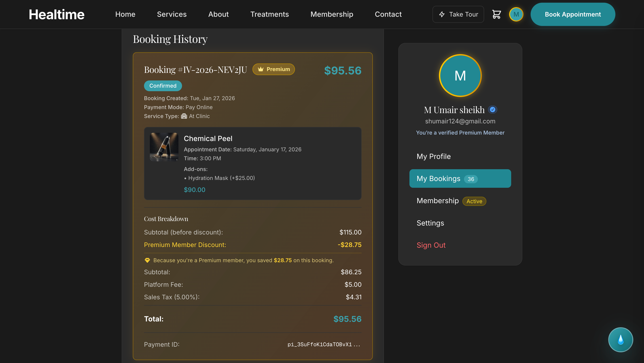The height and width of the screenshot is (363, 644).
Task: Click the profile avatar M in the navbar
Action: click(x=516, y=14)
